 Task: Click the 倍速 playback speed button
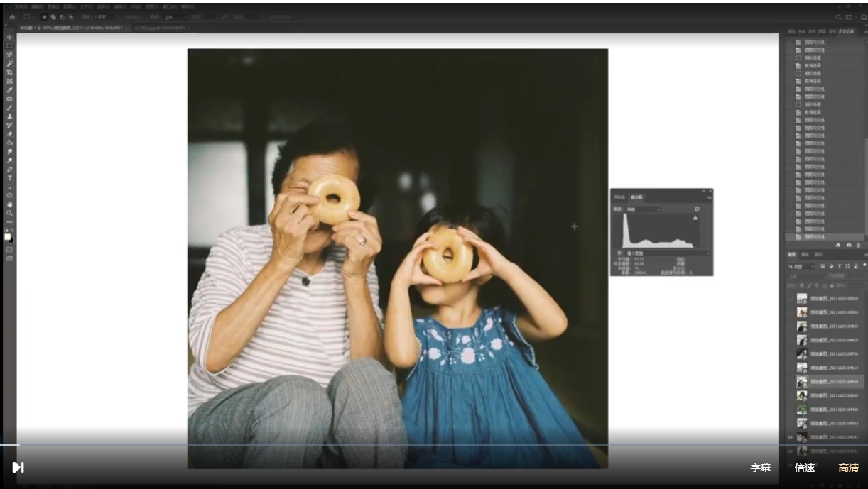[804, 468]
